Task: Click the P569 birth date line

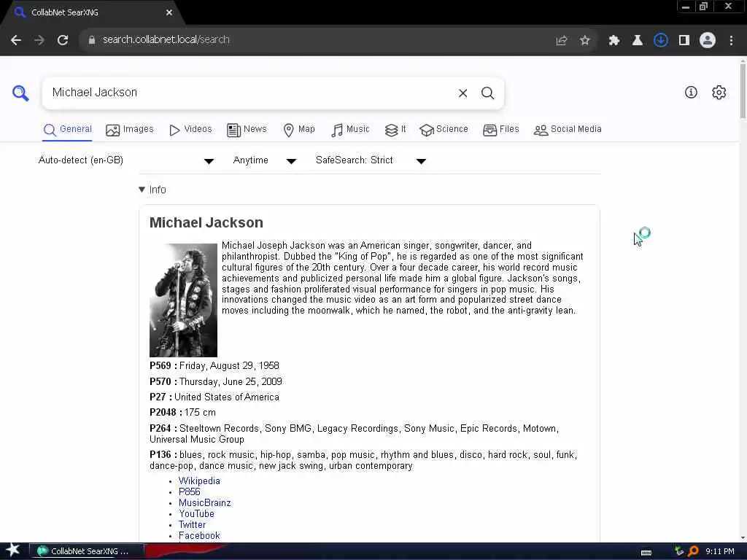Action: click(214, 366)
